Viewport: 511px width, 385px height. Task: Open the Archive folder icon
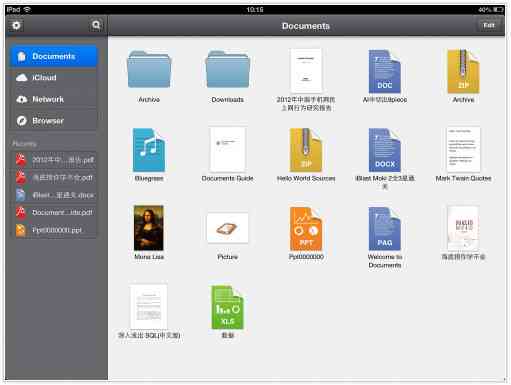coord(149,69)
